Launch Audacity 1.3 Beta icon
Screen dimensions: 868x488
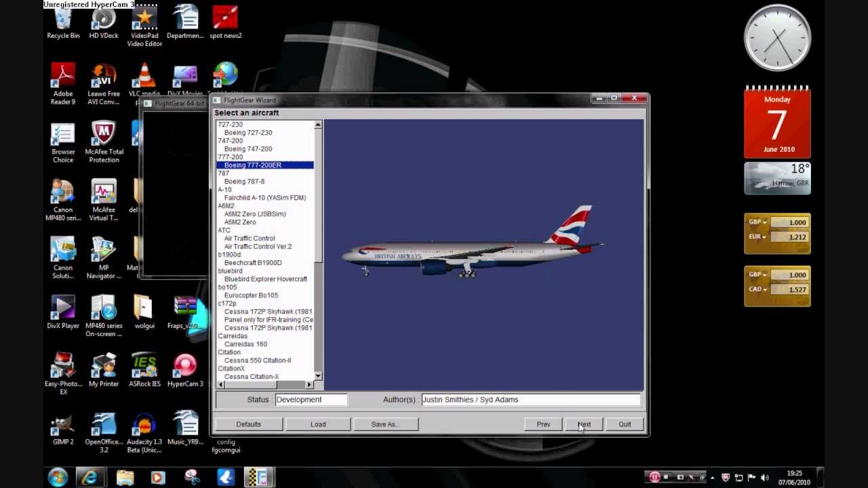pos(144,432)
